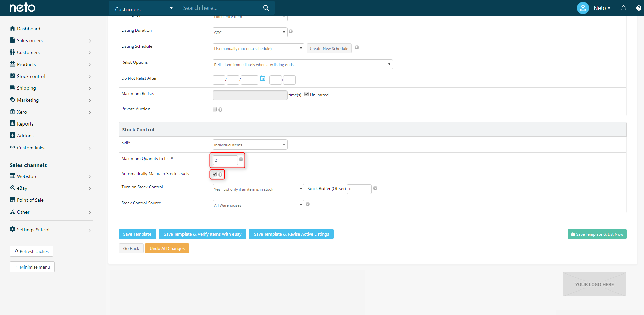This screenshot has height=315, width=644.
Task: Click Save Template & List Now
Action: coord(597,234)
